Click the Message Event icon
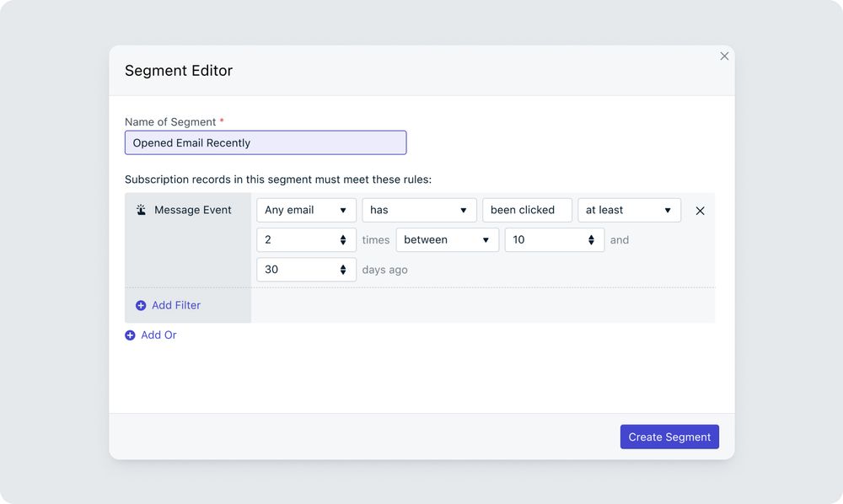This screenshot has width=843, height=504. pyautogui.click(x=141, y=209)
